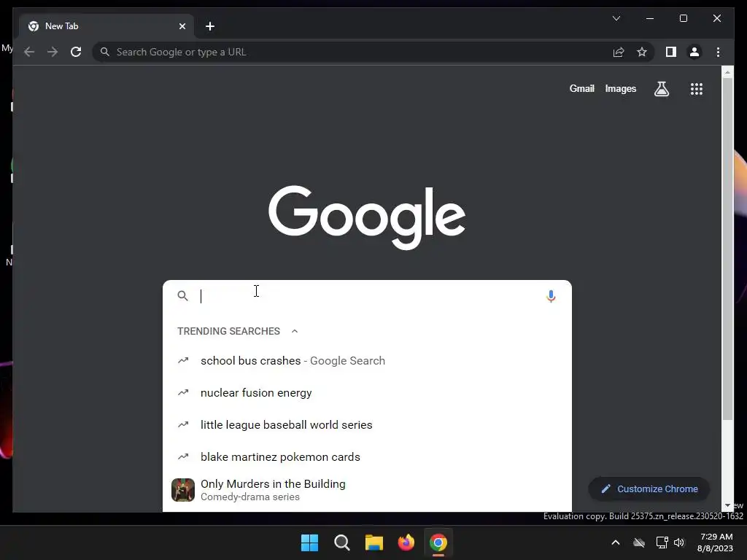Click inside the Google search box
Screen dimensions: 747x560
pyautogui.click(x=367, y=296)
